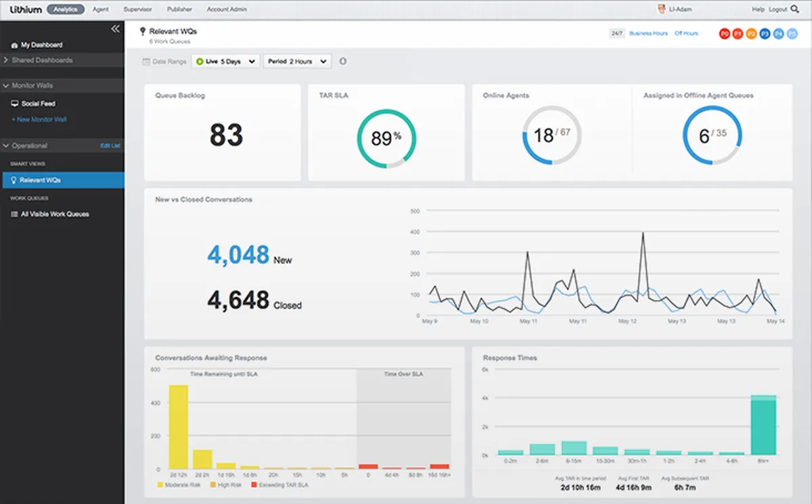Click the Edit List link in Operational
The image size is (812, 504).
110,145
